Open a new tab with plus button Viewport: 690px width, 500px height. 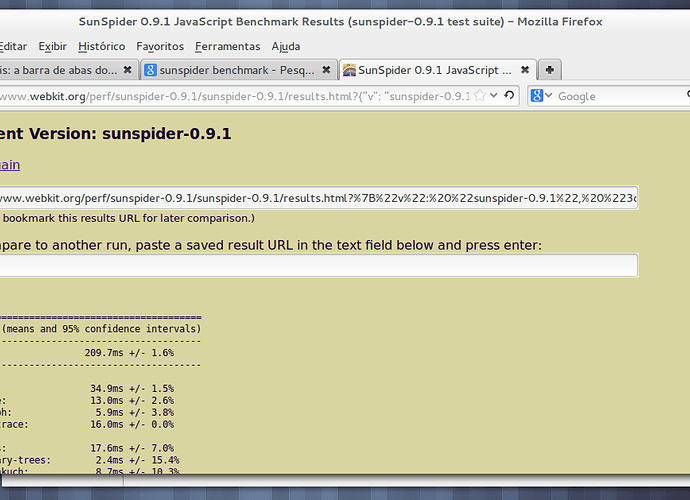click(550, 70)
